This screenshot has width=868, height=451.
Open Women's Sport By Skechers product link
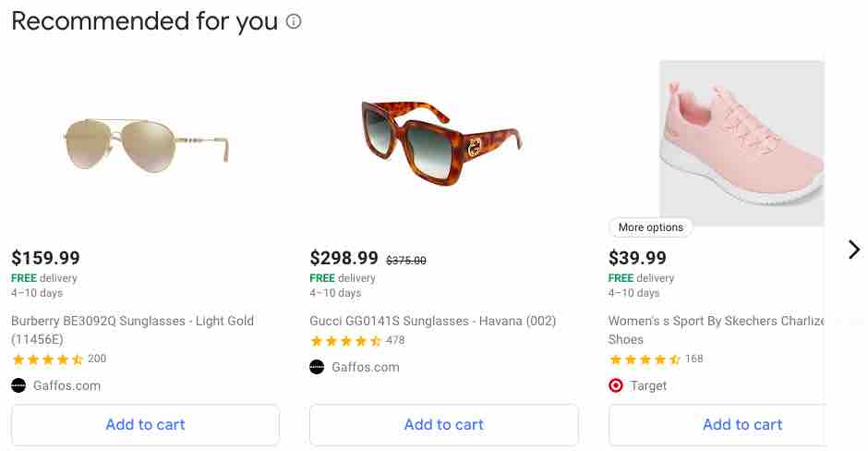coord(717,330)
